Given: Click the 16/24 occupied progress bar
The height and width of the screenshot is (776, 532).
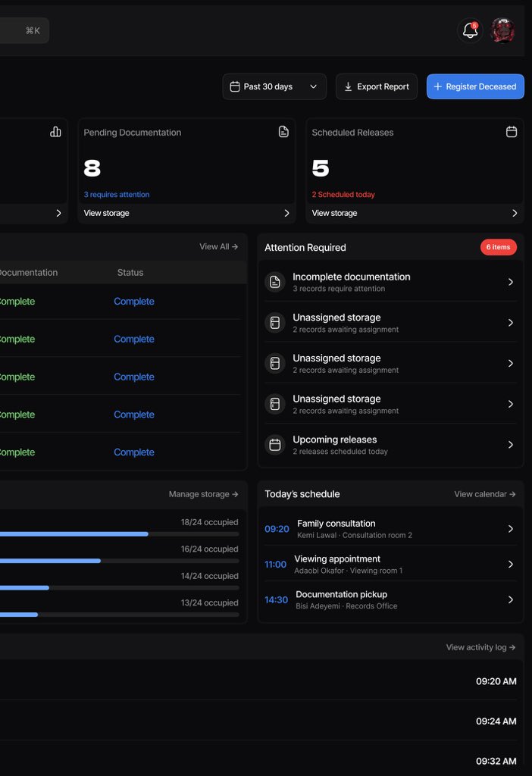Looking at the screenshot, I should pyautogui.click(x=119, y=561).
